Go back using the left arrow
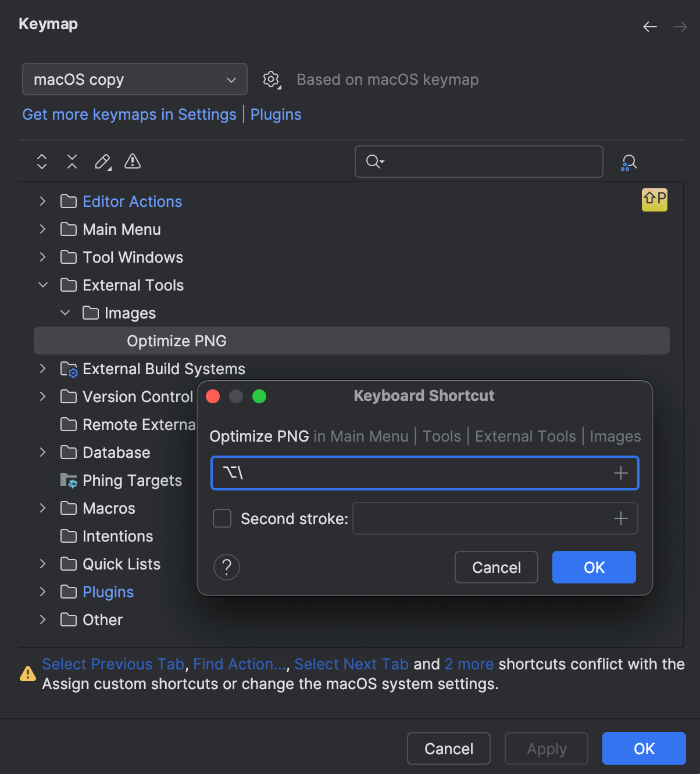Screen dimensions: 700x774 pos(650,27)
